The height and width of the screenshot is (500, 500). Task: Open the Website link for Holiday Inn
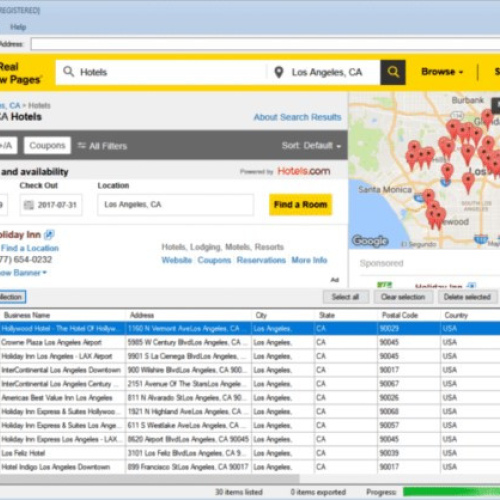(x=177, y=260)
